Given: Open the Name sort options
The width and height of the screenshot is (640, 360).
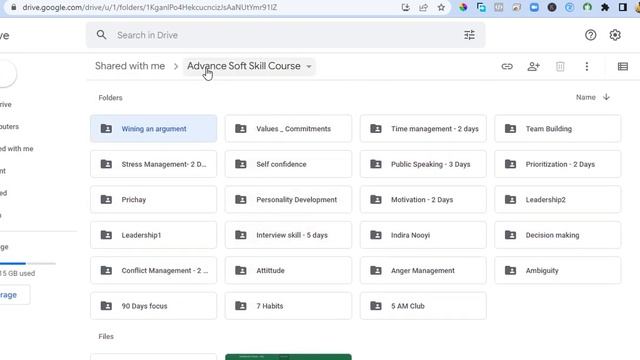Looking at the screenshot, I should click(585, 97).
